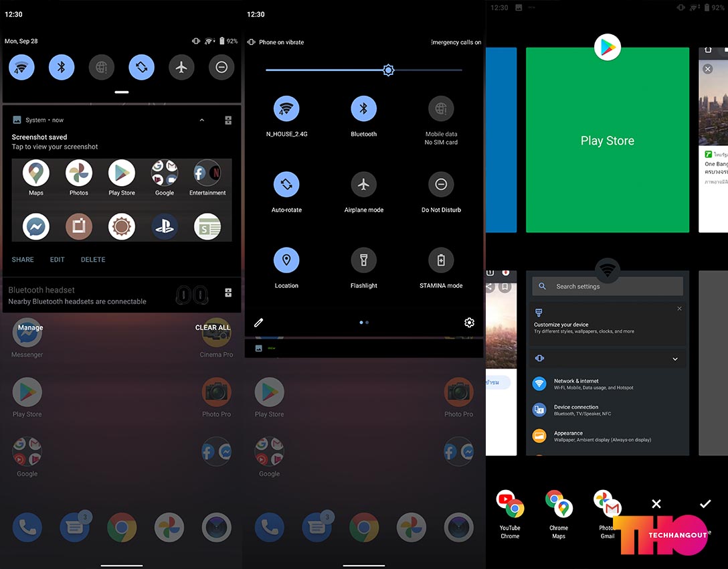
Task: Open Photo Pro under the notification shade
Action: coord(216,398)
